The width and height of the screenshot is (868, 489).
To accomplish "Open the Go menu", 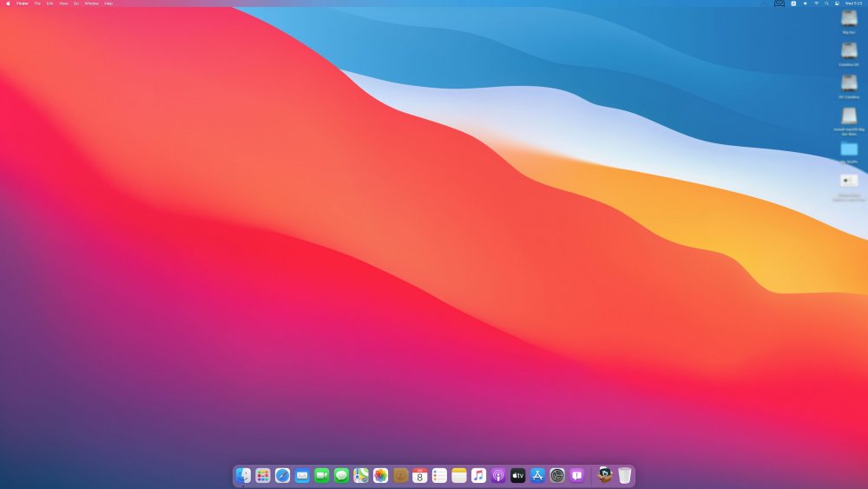I will (x=76, y=3).
